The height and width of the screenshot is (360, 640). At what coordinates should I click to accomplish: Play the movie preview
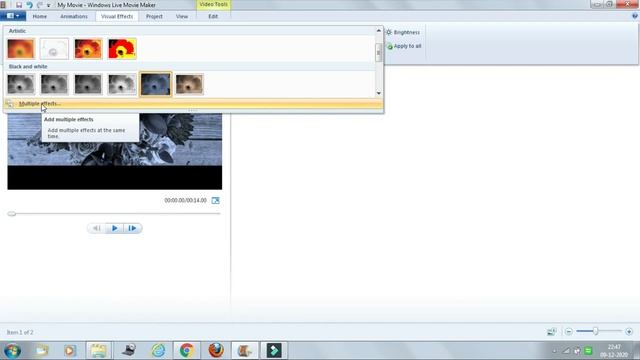tap(115, 228)
